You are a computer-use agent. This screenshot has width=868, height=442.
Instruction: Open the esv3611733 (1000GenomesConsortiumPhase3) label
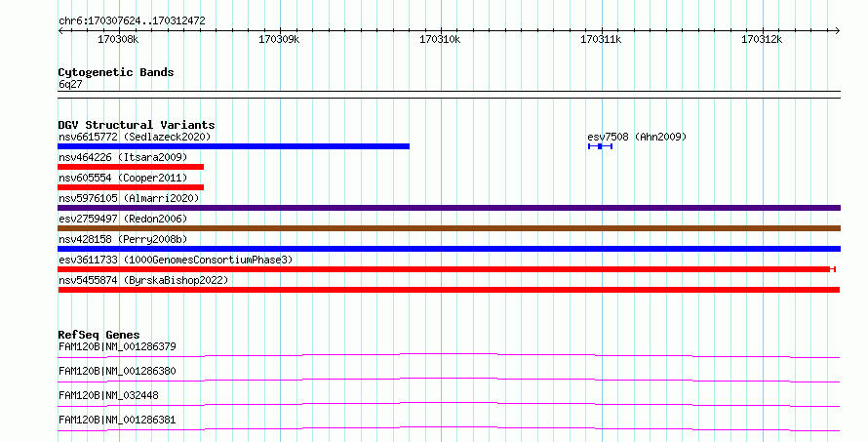click(x=176, y=260)
